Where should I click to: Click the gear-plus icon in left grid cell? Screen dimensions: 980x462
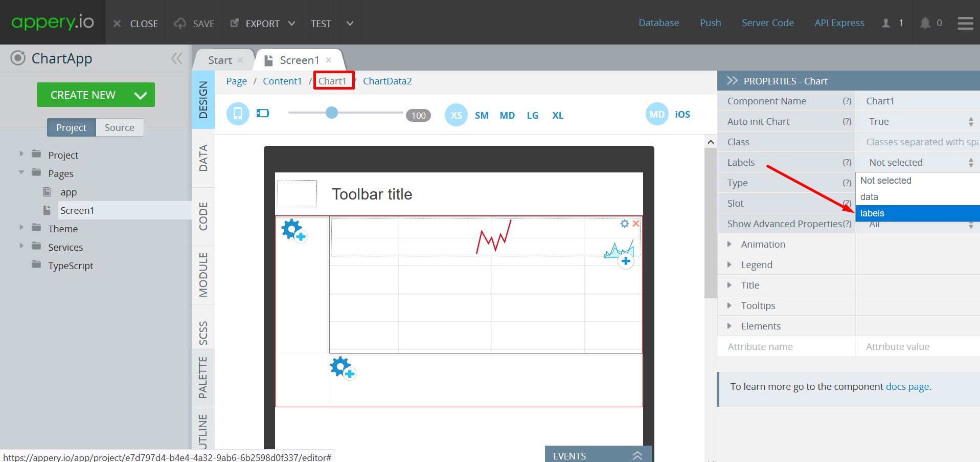[293, 230]
